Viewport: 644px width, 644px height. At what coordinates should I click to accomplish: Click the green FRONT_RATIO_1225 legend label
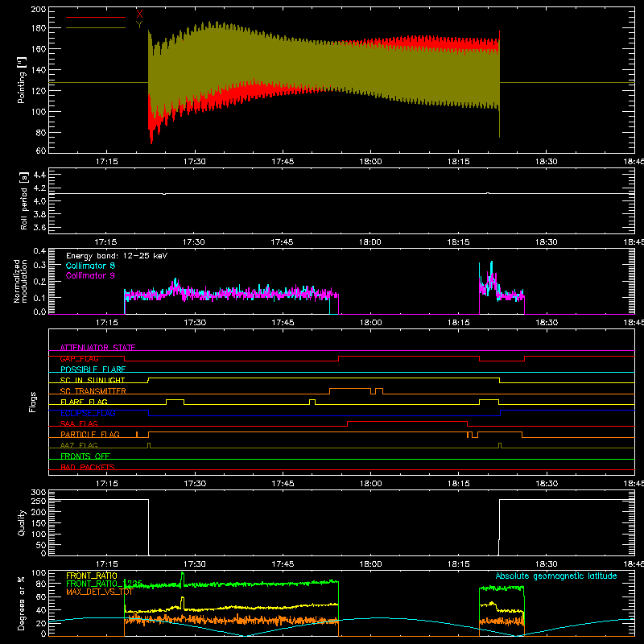[105, 584]
